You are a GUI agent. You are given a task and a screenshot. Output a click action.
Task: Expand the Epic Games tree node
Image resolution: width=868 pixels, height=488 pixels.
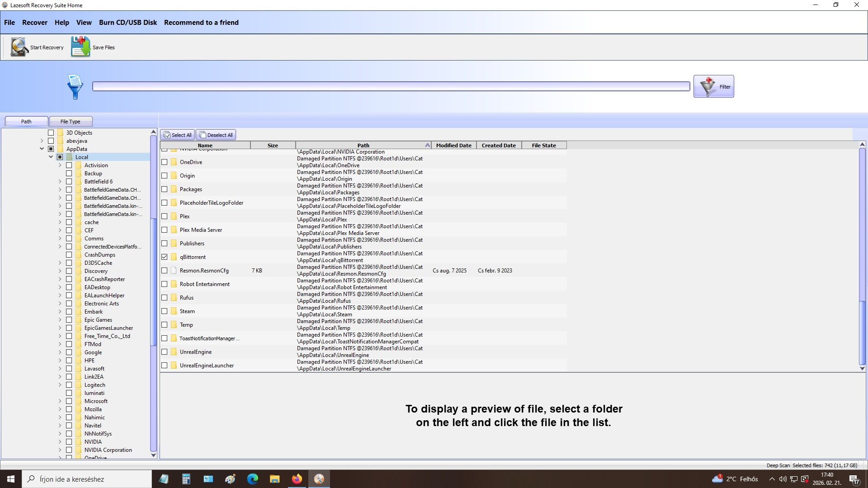pos(60,320)
